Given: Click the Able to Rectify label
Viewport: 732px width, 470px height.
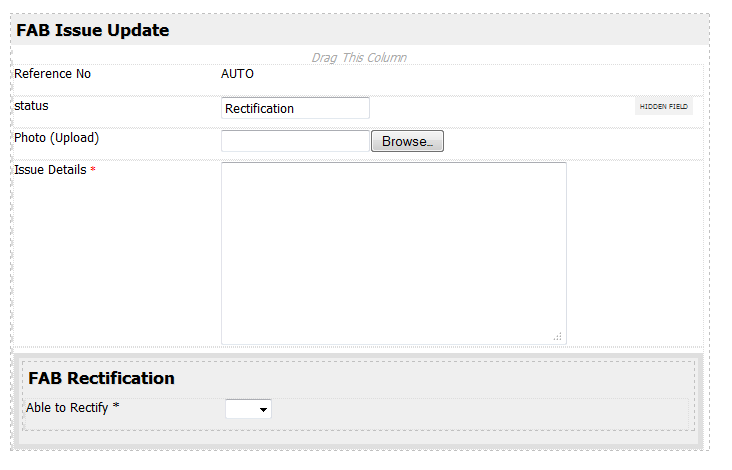Looking at the screenshot, I should [67, 408].
